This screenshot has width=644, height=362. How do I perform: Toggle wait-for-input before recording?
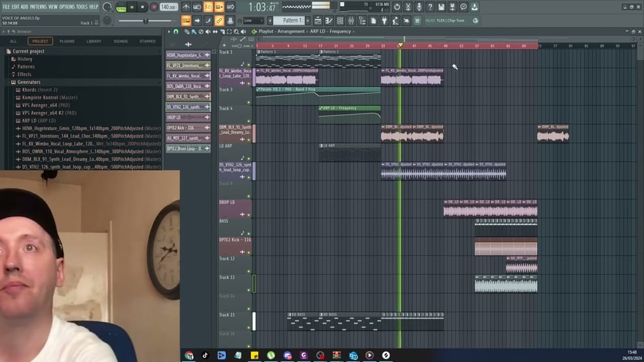pyautogui.click(x=197, y=7)
